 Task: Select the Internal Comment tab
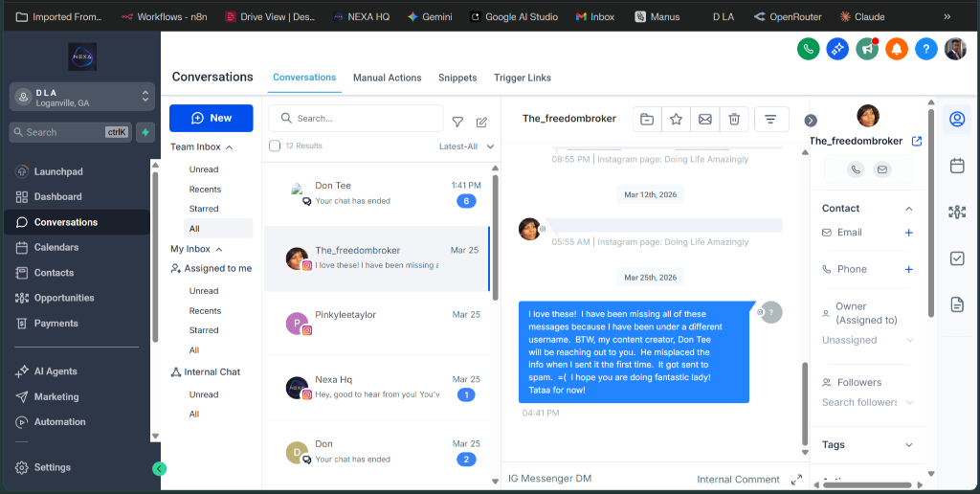click(738, 480)
